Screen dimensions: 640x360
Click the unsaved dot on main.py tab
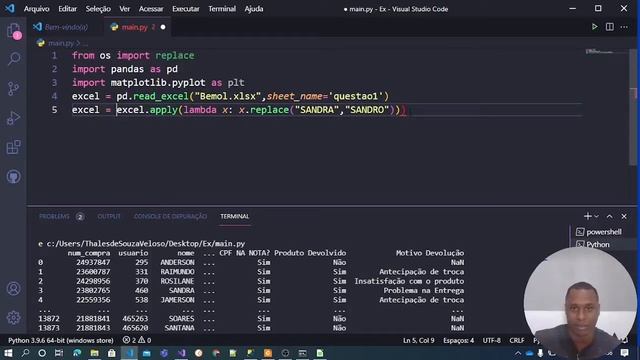(163, 27)
